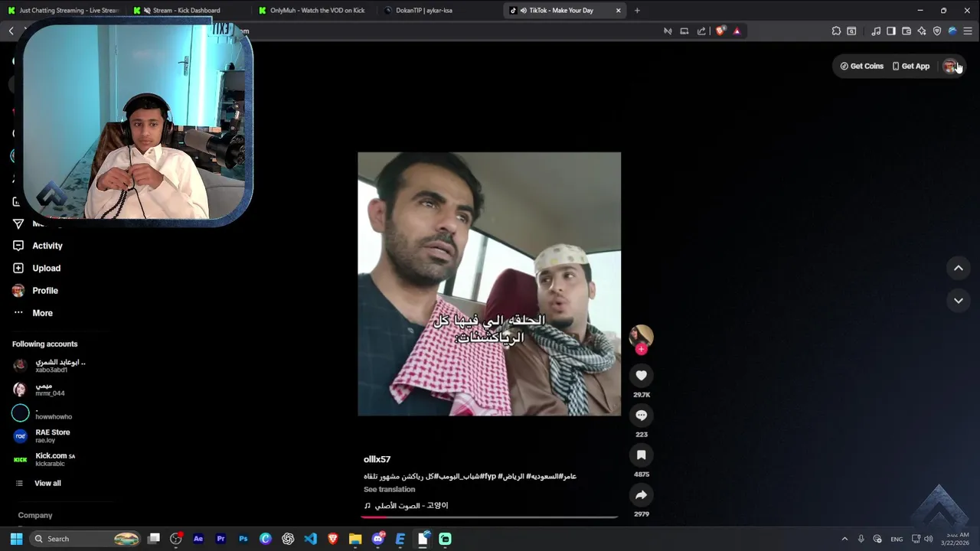
Task: Click the share page icon in address bar
Action: (x=701, y=31)
